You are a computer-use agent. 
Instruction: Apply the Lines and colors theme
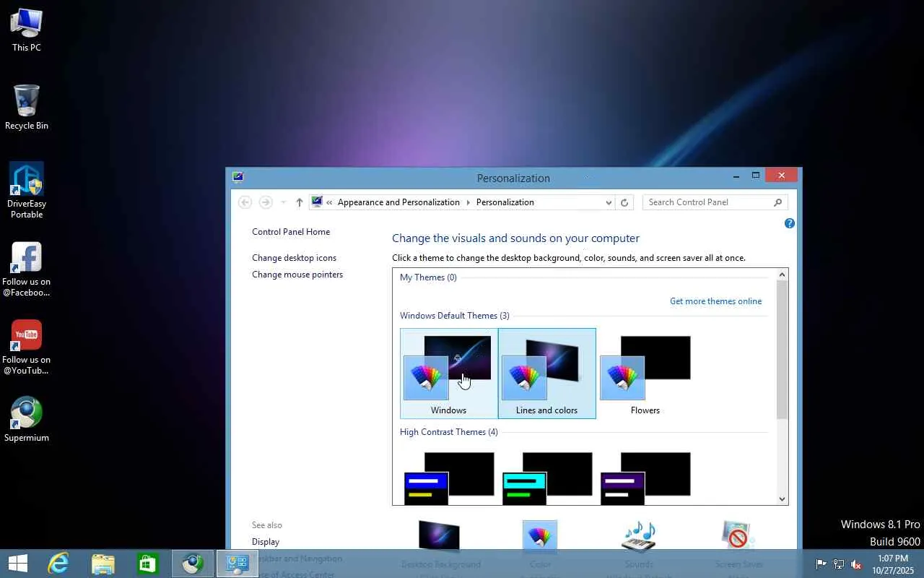(x=547, y=374)
